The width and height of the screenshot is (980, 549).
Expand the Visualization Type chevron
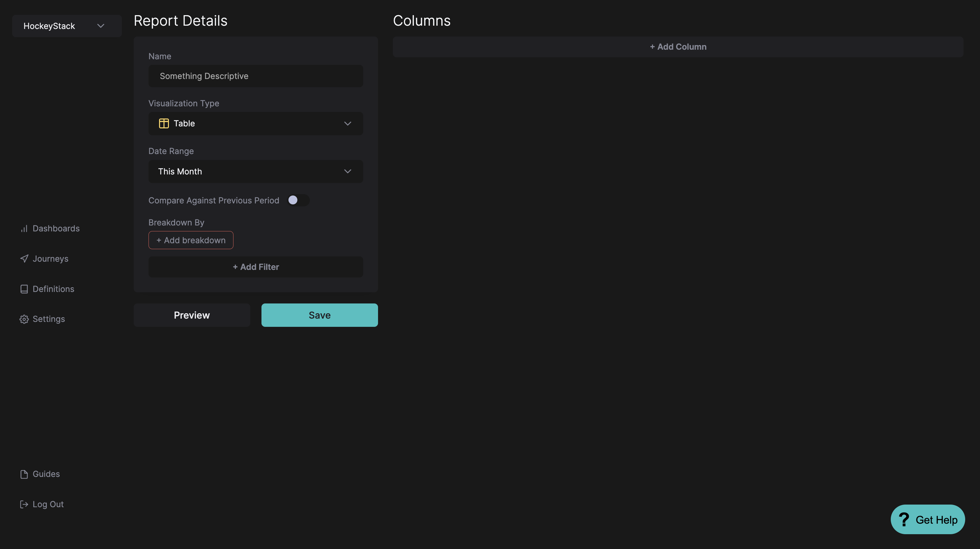pyautogui.click(x=347, y=123)
